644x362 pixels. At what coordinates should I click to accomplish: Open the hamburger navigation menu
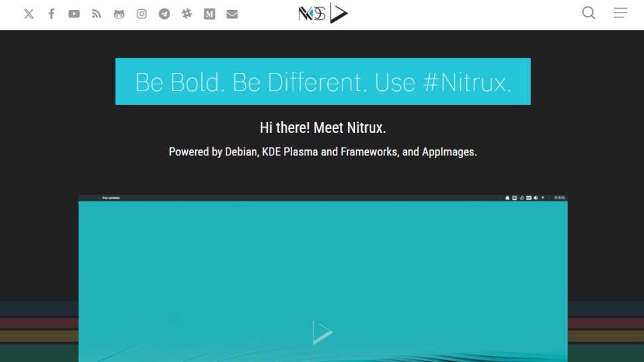tap(621, 13)
